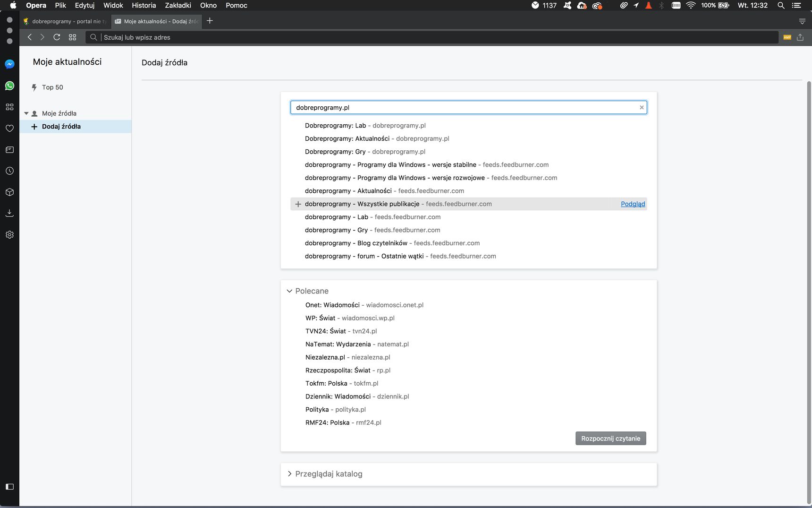Open macOS Spotlight search icon
This screenshot has width=812, height=508.
tap(781, 5)
